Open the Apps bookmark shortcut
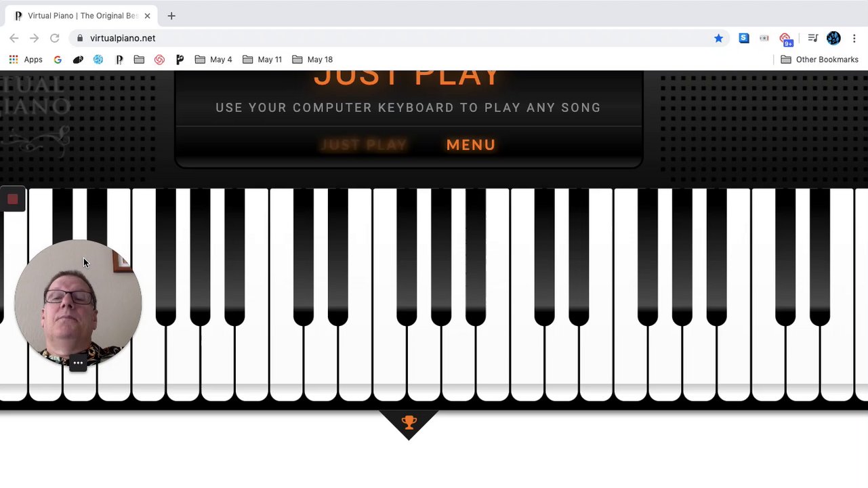 (26, 60)
